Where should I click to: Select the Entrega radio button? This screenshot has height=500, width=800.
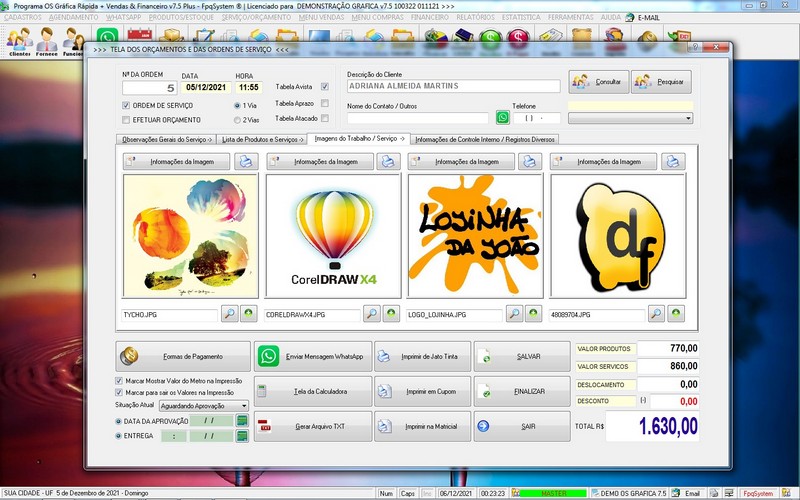coord(118,436)
